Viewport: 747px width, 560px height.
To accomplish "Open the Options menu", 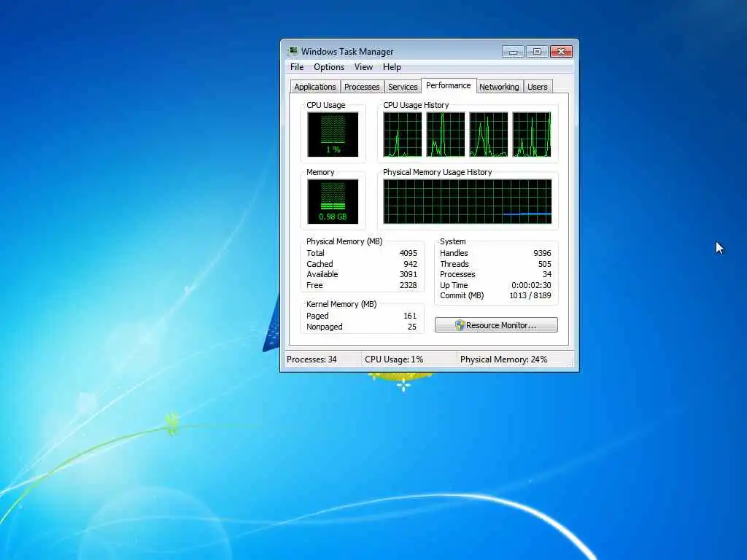I will 329,67.
